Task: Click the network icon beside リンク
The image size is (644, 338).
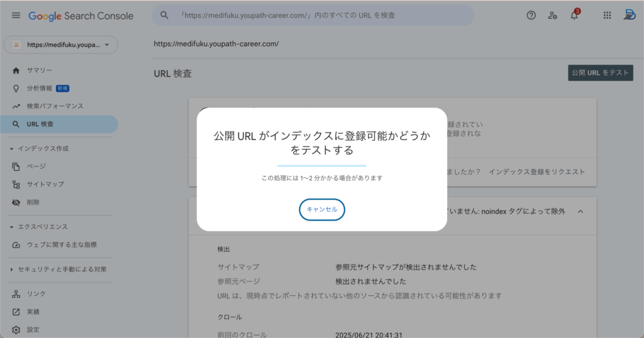Action: point(16,293)
